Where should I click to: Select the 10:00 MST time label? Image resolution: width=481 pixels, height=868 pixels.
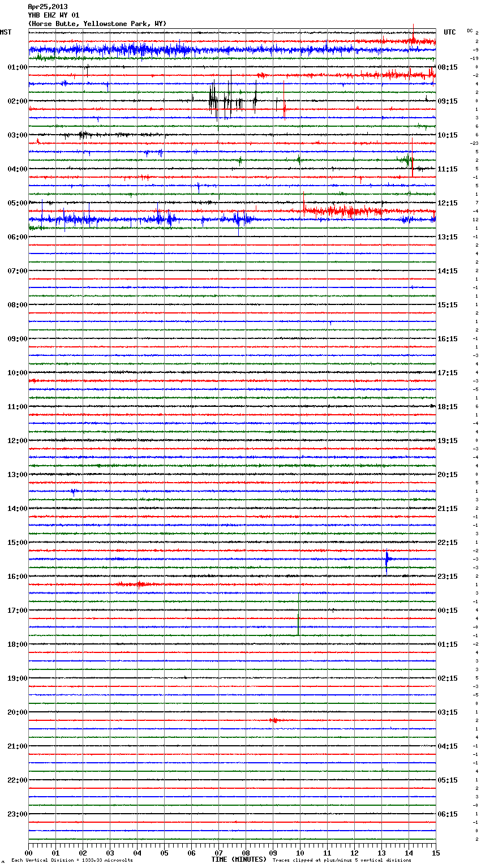[x=18, y=373]
